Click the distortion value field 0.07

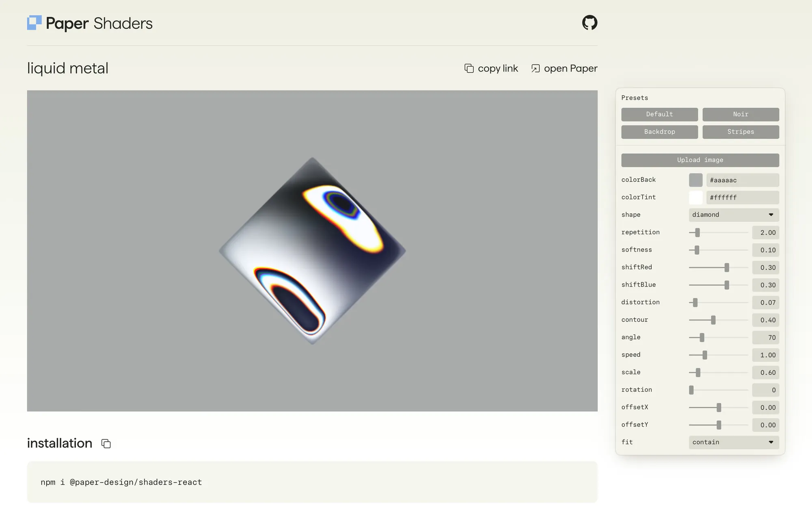click(x=765, y=302)
